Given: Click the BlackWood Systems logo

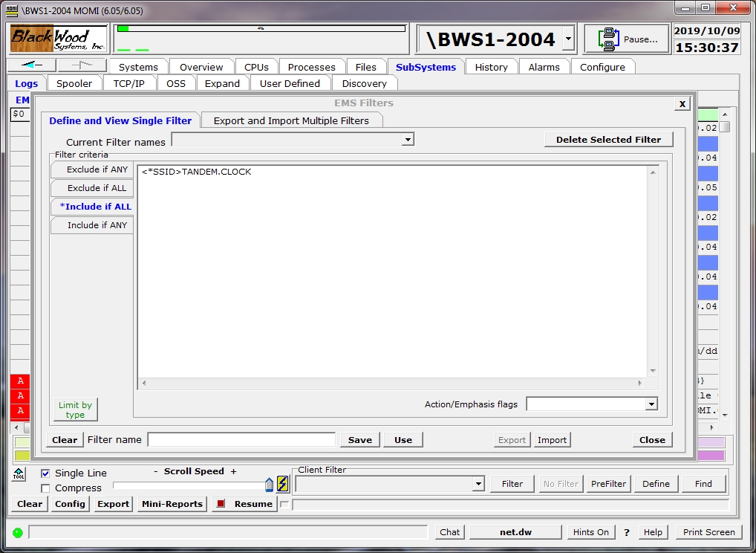Looking at the screenshot, I should tap(59, 39).
